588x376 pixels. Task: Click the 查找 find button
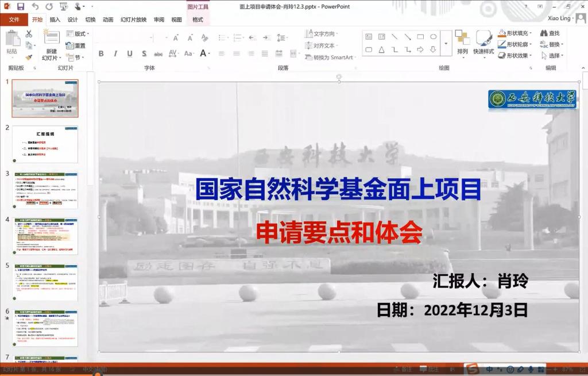(x=550, y=33)
